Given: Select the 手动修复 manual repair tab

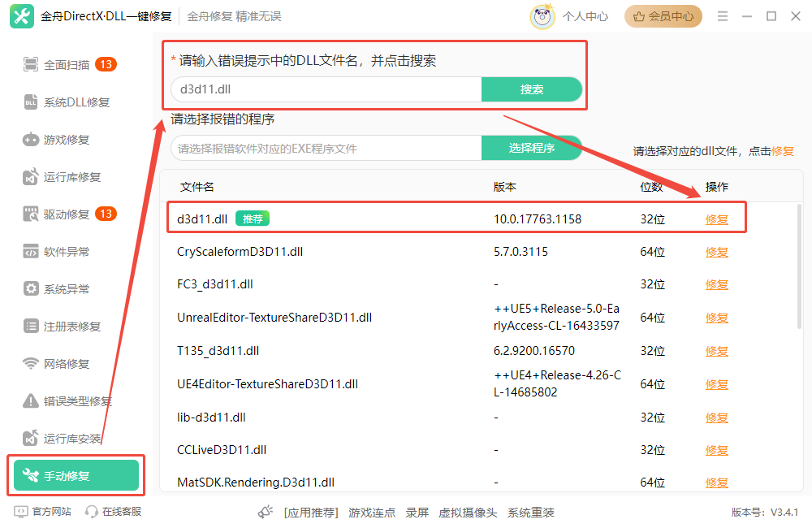Looking at the screenshot, I should click(76, 475).
